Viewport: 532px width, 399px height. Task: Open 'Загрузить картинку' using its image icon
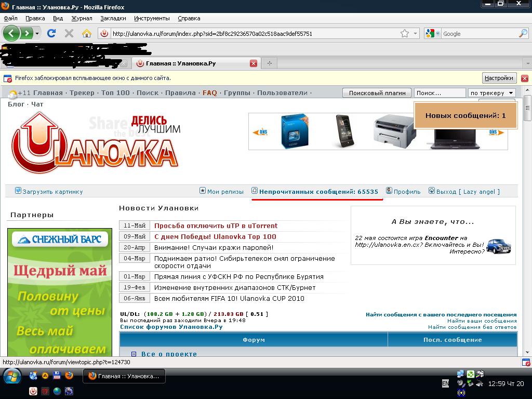17,191
